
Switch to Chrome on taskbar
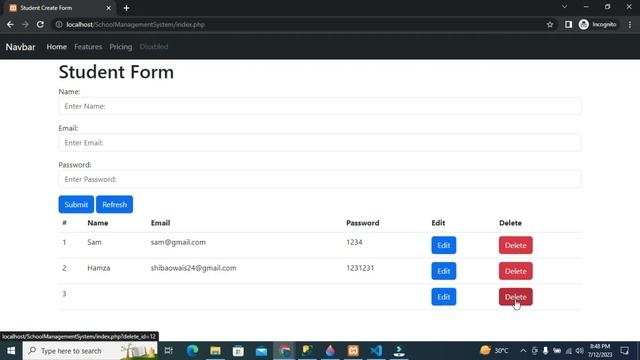pyautogui.click(x=284, y=351)
